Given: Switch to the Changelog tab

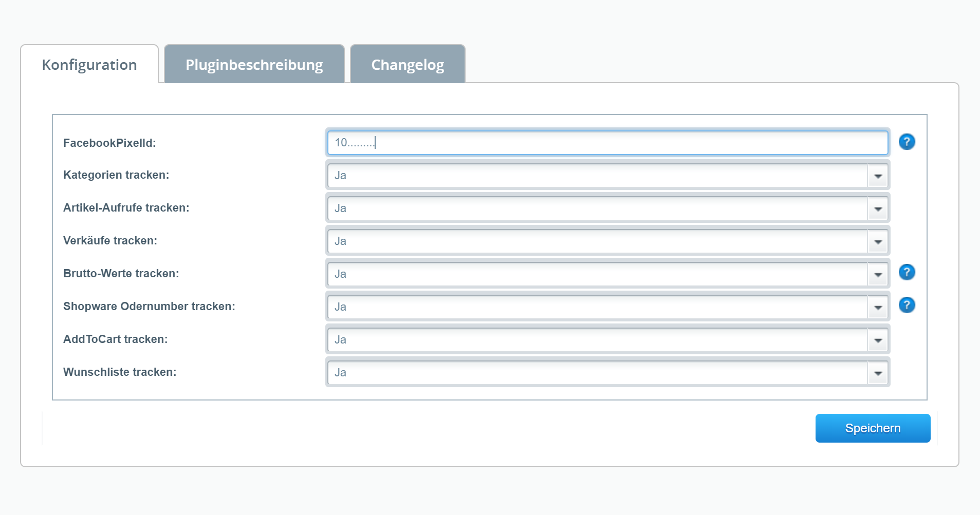Looking at the screenshot, I should (x=408, y=64).
